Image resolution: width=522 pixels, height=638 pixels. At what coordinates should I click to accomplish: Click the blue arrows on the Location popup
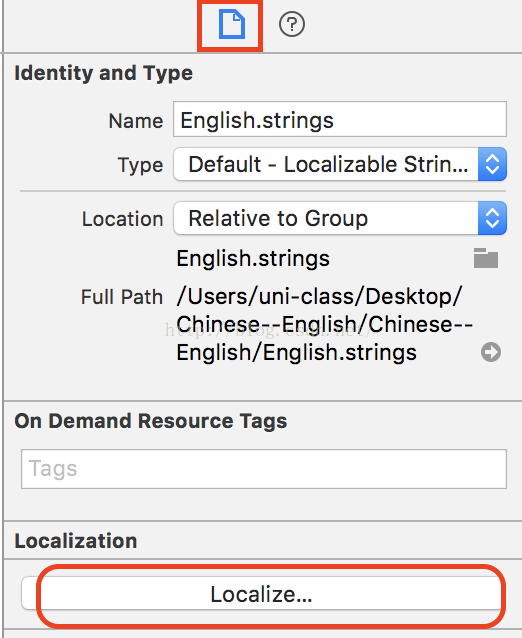pyautogui.click(x=492, y=218)
